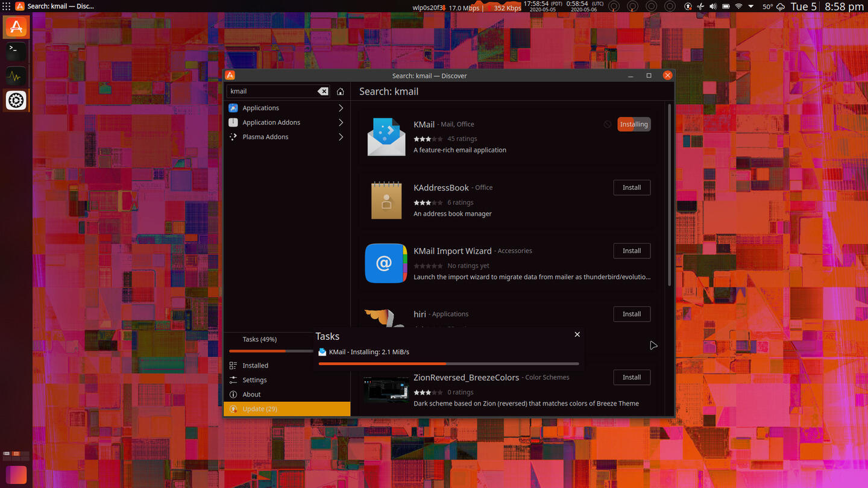868x488 pixels.
Task: Click the network speed 17.0 Mbps indicator
Action: 464,8
